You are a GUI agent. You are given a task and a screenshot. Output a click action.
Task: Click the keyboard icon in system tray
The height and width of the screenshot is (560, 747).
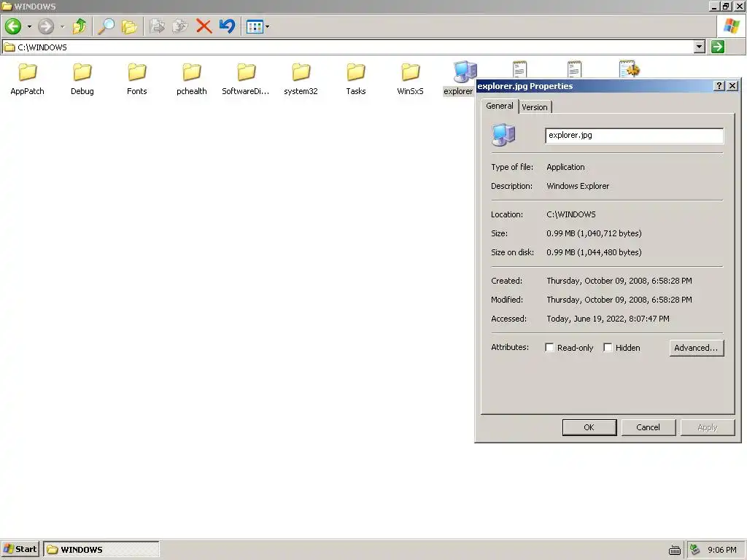pyautogui.click(x=675, y=550)
